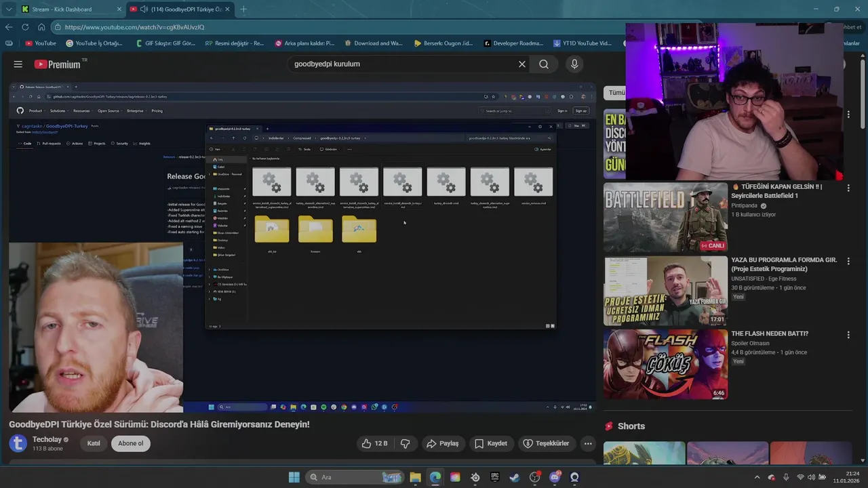This screenshot has width=868, height=488.
Task: Open Epic Games Launcher taskbar icon
Action: tap(495, 477)
